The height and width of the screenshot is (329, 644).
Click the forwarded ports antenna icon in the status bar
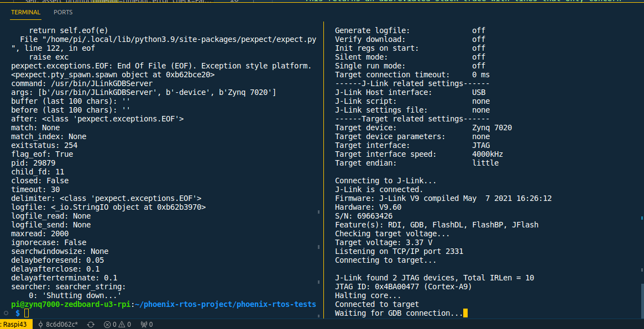click(144, 325)
